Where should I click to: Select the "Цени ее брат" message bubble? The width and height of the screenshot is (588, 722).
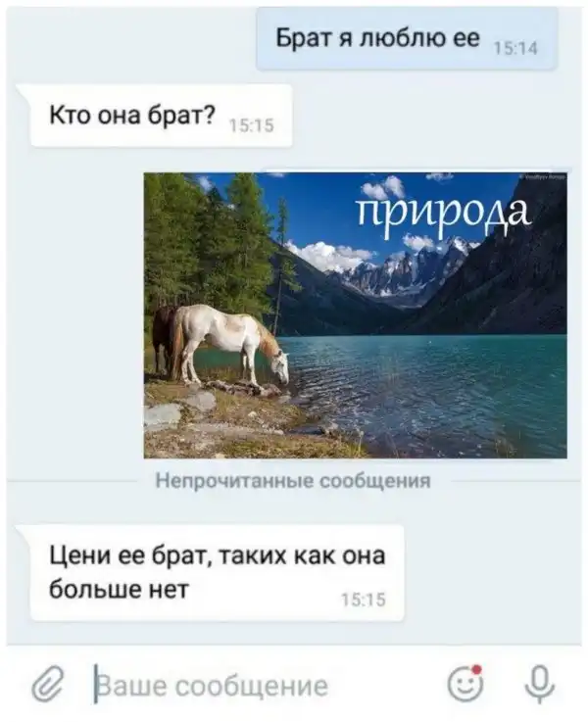click(x=217, y=572)
